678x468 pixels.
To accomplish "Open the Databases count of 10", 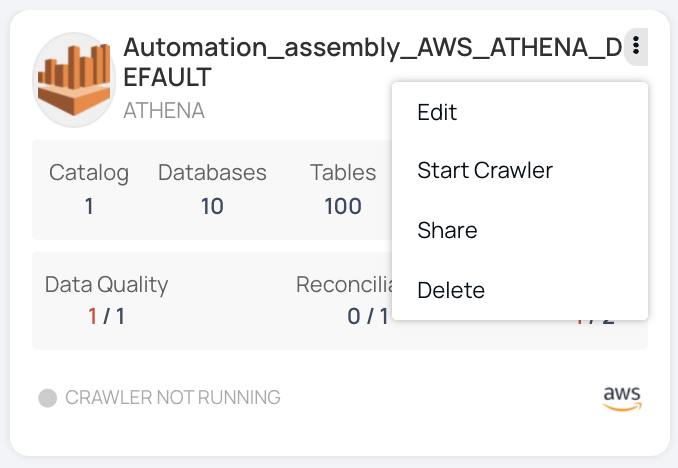I will [x=212, y=206].
